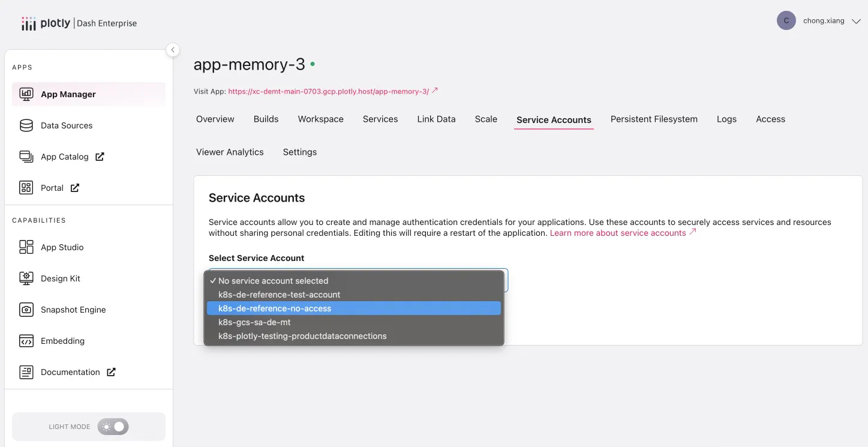The image size is (868, 447).
Task: Open the Settings tab
Action: [300, 152]
